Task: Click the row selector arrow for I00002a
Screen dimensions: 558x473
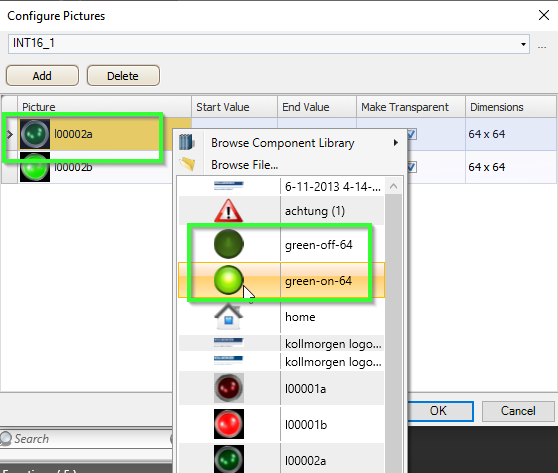Action: [x=10, y=135]
